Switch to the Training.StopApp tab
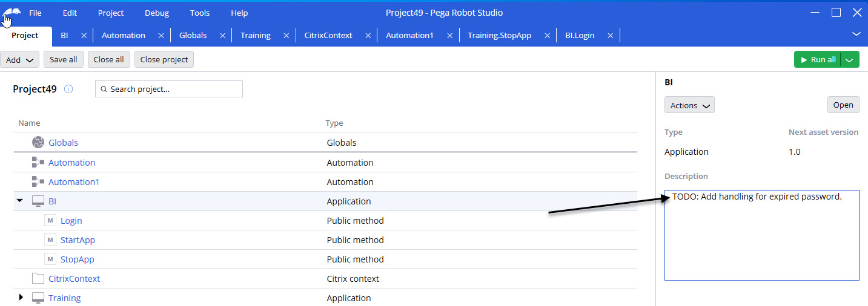 [500, 36]
